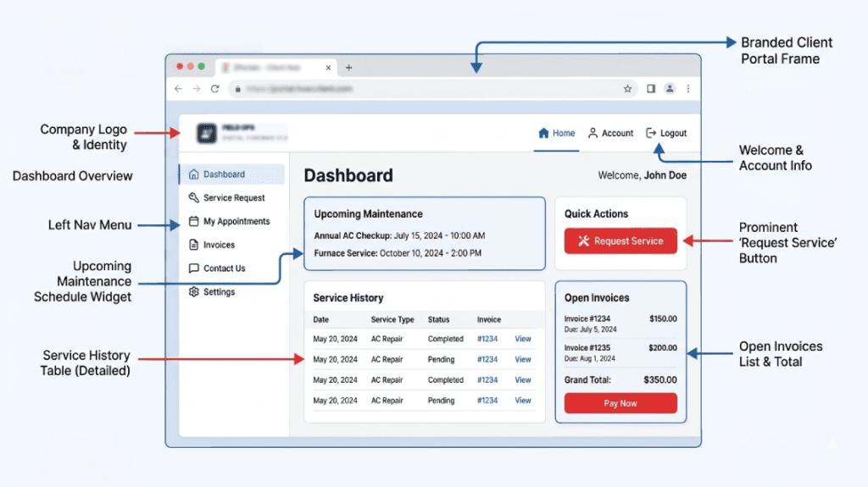Click the browser reload icon
This screenshot has width=868, height=487.
tap(215, 89)
